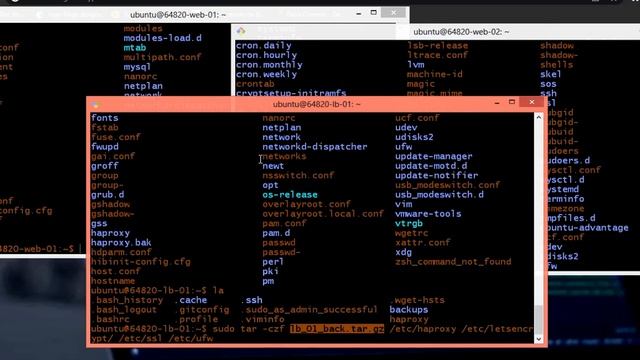The height and width of the screenshot is (360, 640).
Task: Click 'modules-load.d' in the web-01 window
Action: (163, 38)
